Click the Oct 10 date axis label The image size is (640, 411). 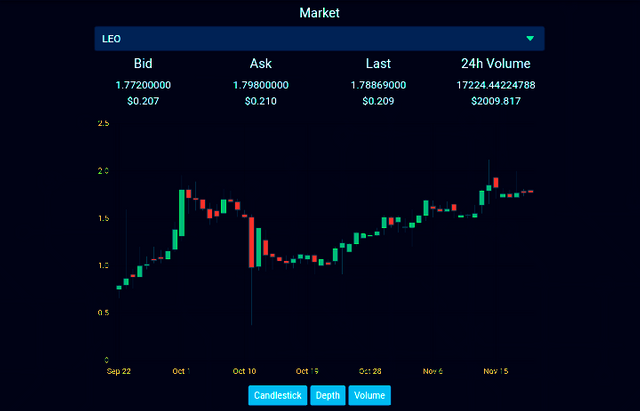[244, 371]
